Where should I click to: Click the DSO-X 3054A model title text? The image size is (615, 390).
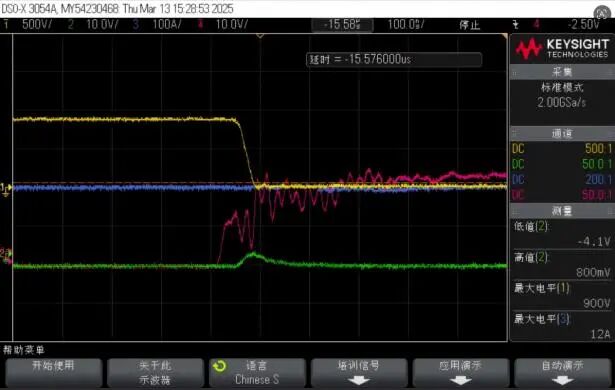(29, 9)
